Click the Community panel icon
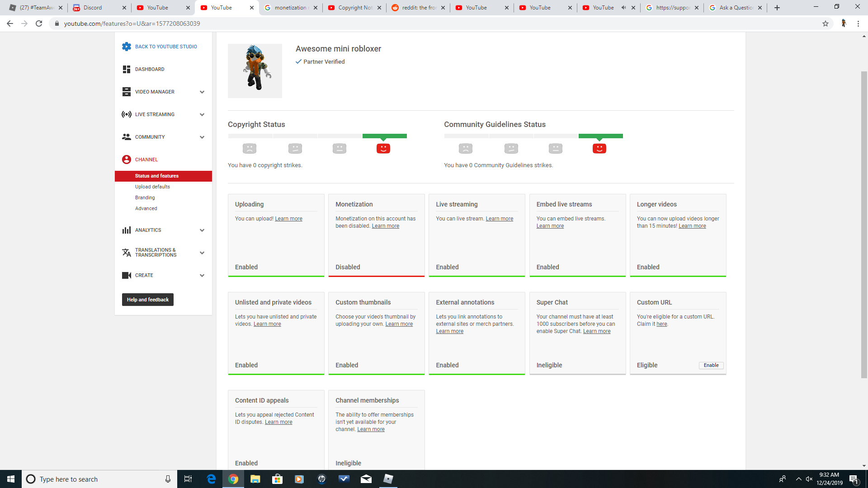This screenshot has height=488, width=868. pyautogui.click(x=127, y=137)
